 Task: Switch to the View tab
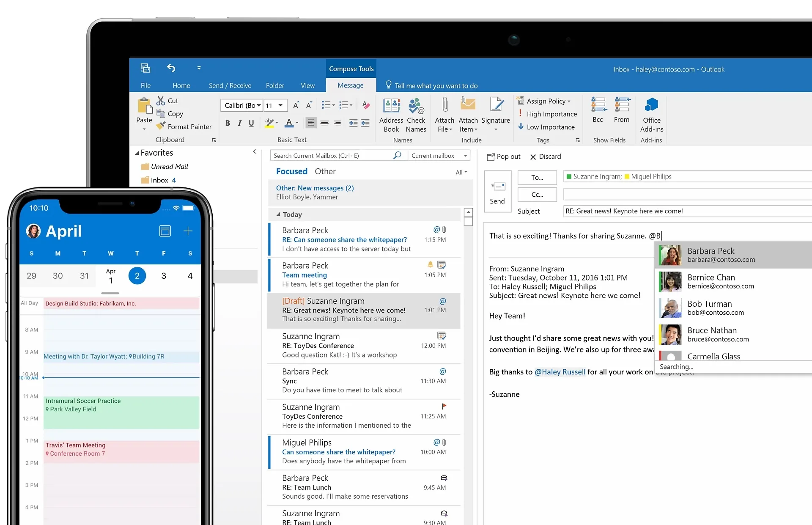(x=307, y=85)
